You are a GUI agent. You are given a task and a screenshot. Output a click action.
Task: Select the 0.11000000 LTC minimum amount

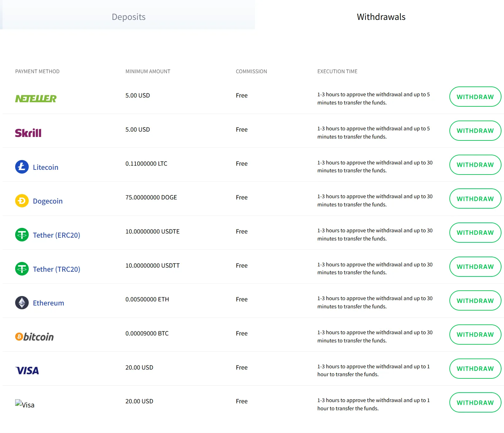pyautogui.click(x=146, y=163)
